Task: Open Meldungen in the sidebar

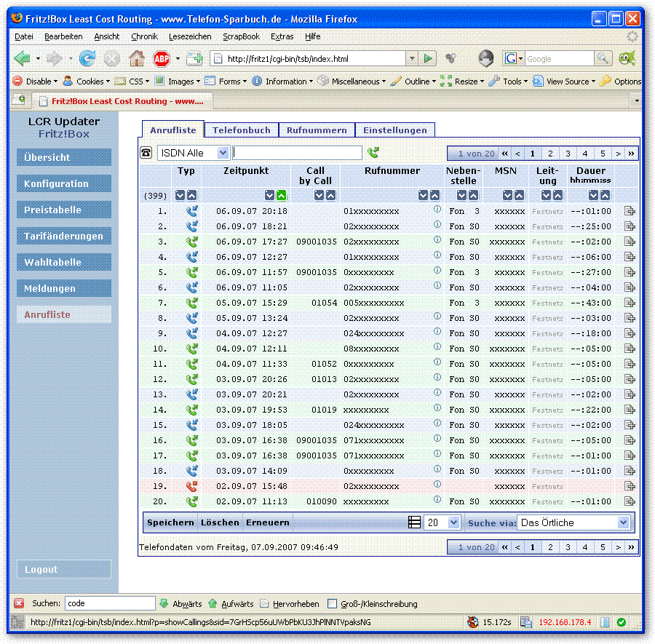Action: click(x=64, y=288)
